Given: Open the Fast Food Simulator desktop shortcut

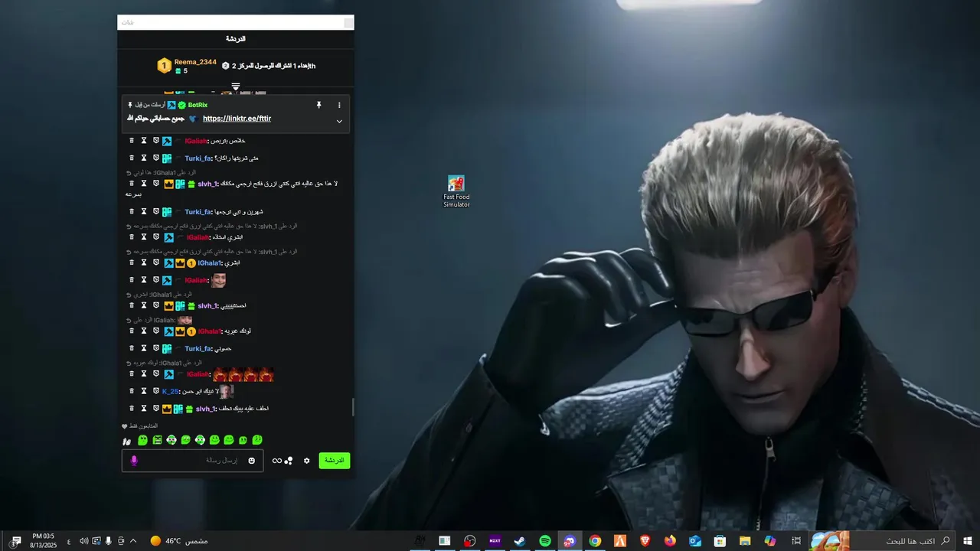Looking at the screenshot, I should tap(456, 191).
